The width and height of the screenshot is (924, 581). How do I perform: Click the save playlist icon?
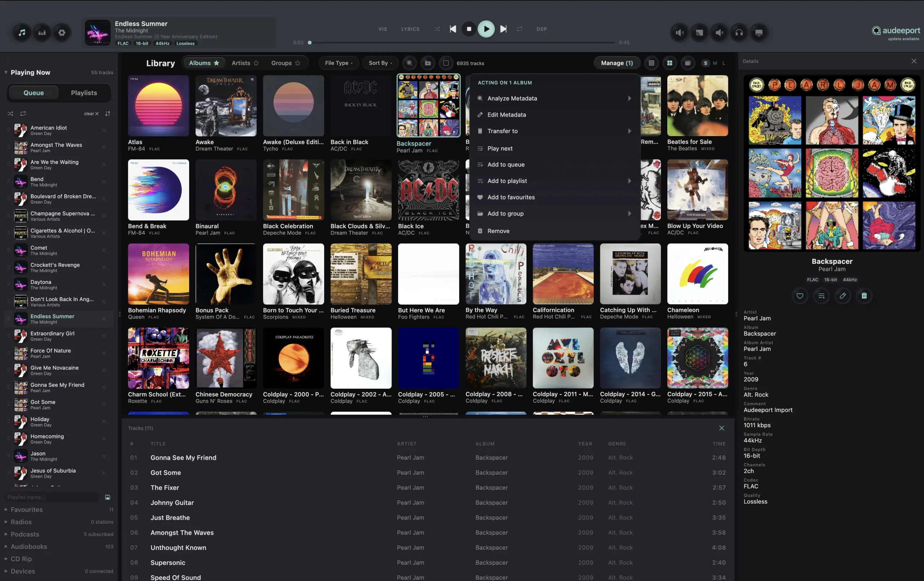(108, 497)
